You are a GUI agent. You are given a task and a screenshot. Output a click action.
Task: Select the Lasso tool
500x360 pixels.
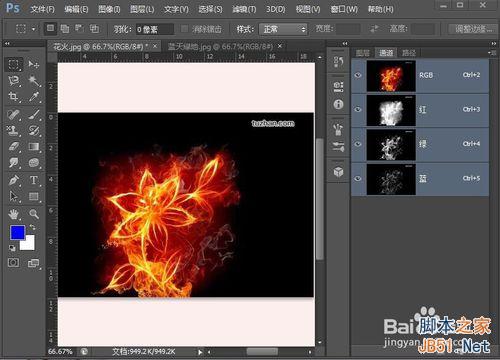[13, 80]
